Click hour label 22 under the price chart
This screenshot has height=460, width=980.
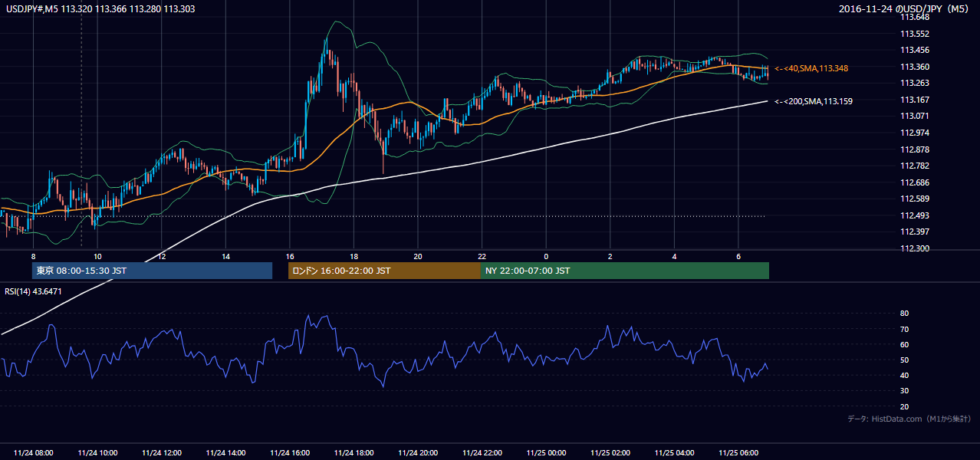tap(482, 256)
